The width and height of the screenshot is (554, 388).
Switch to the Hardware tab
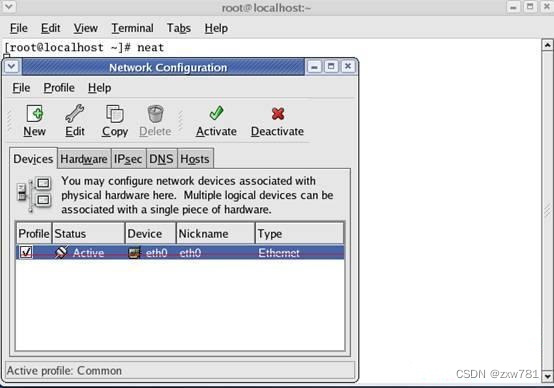pyautogui.click(x=84, y=159)
